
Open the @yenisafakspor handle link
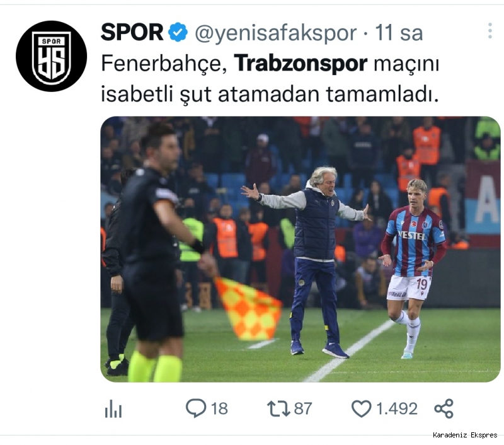point(276,33)
